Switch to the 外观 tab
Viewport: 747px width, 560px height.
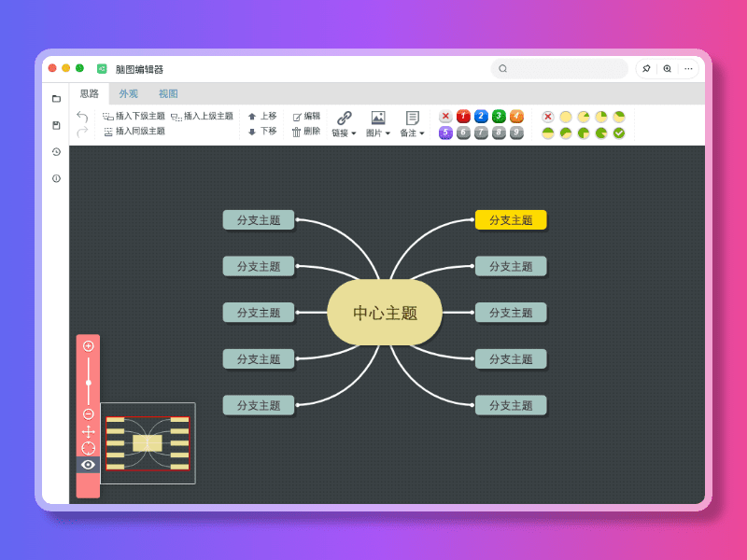coord(128,93)
